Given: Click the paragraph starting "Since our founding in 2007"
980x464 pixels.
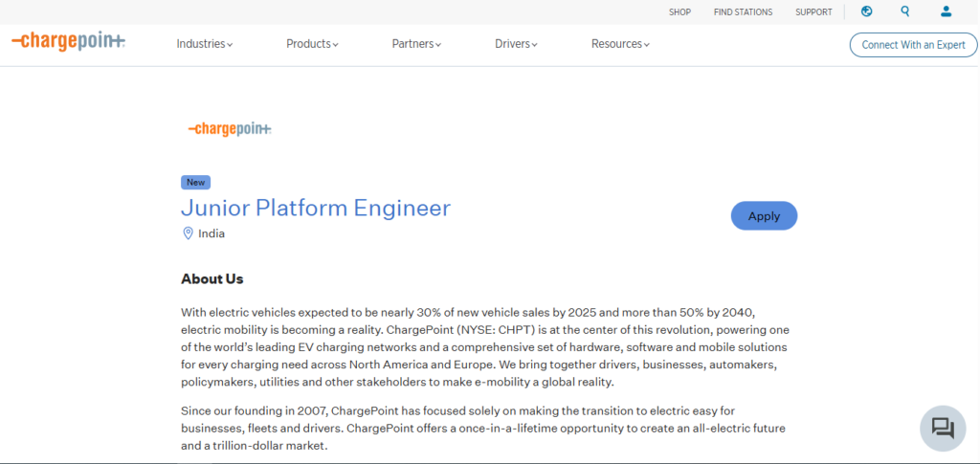Looking at the screenshot, I should [483, 429].
